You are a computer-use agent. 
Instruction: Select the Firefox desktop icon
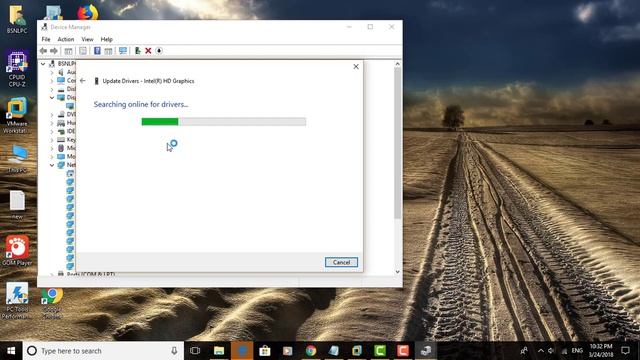click(88, 12)
